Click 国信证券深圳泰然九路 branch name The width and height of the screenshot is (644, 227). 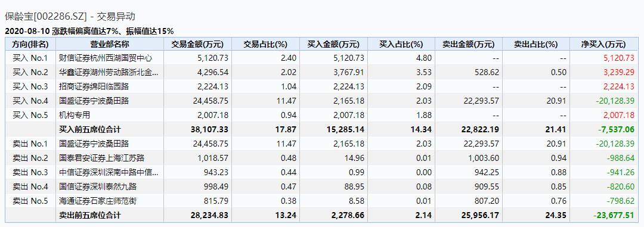[x=98, y=186]
